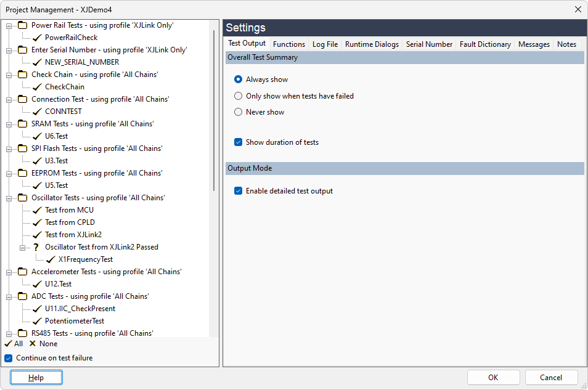The height and width of the screenshot is (390, 588).
Task: Click the folder icon for Accelerometer Tests
Action: pyautogui.click(x=23, y=272)
